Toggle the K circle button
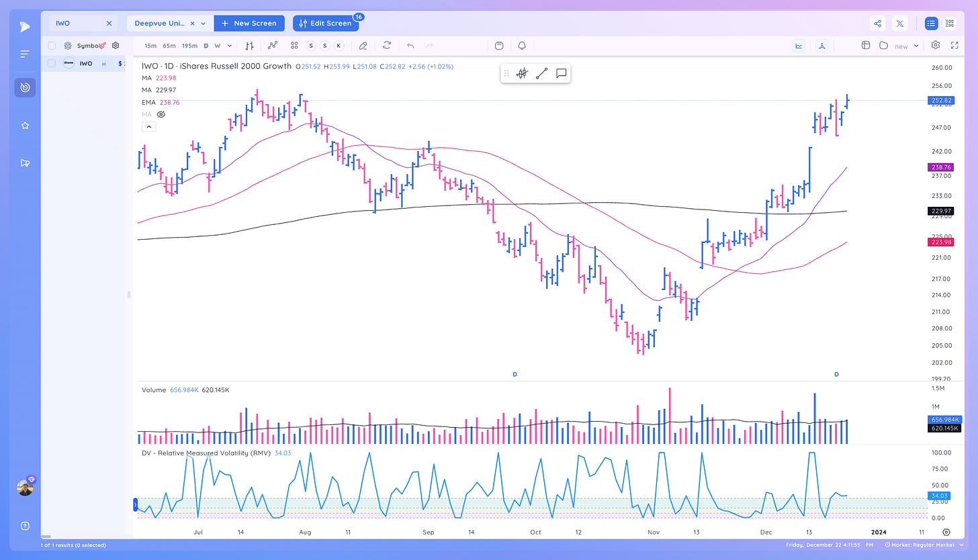 [339, 46]
